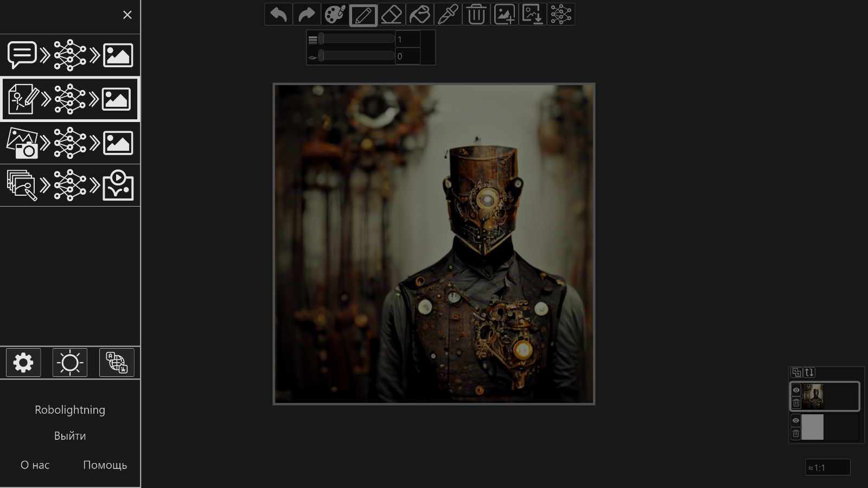Image resolution: width=868 pixels, height=488 pixels.
Task: Click the neural network generate toolbar icon
Action: click(x=561, y=14)
